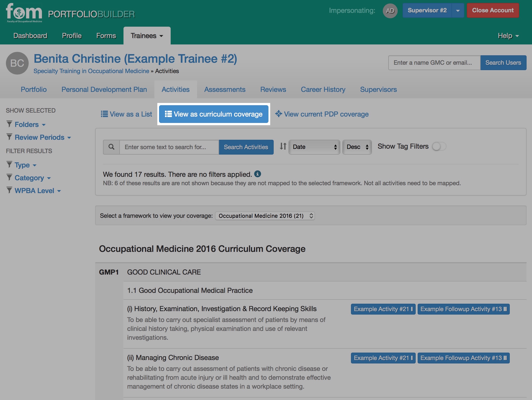Click the FOM Portfolio Builder logo

[70, 13]
